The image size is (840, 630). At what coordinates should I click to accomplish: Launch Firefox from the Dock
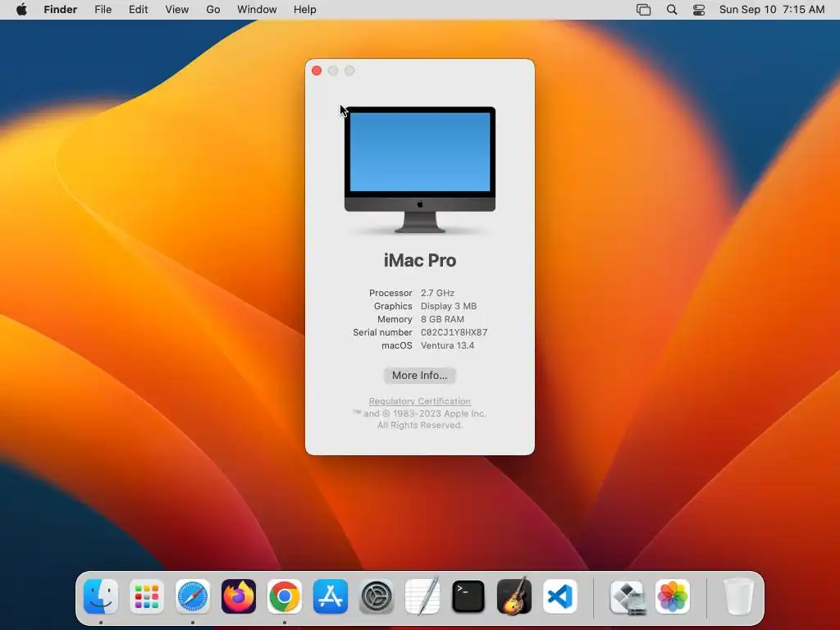coord(239,596)
